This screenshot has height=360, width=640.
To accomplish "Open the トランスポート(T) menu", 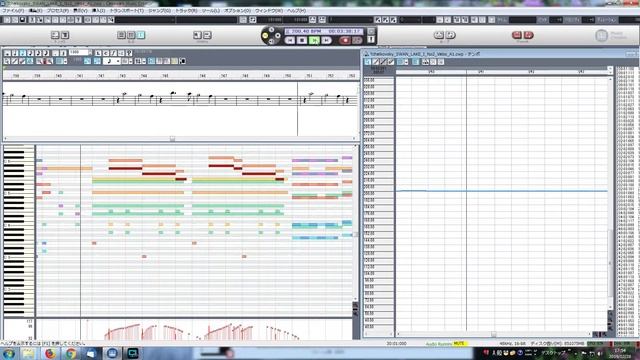I will point(127,11).
